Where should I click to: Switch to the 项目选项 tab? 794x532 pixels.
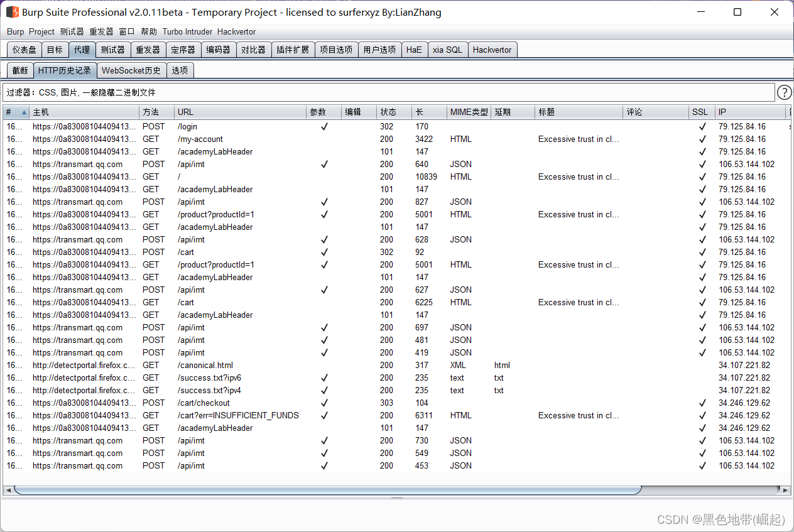pos(336,50)
